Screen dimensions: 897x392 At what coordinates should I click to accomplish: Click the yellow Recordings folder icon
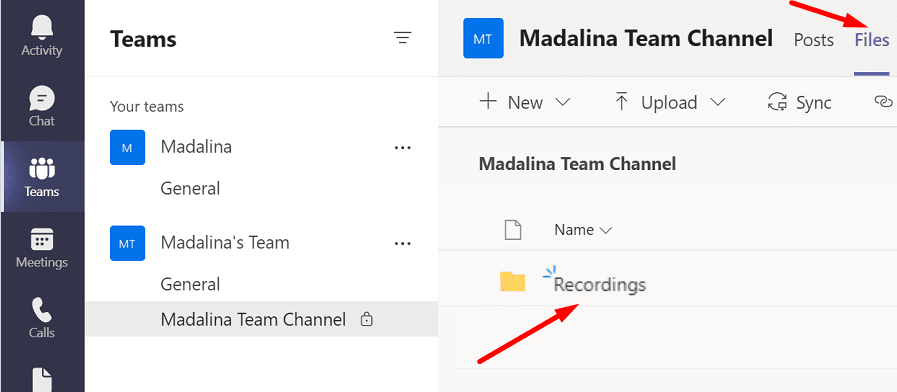coord(512,282)
